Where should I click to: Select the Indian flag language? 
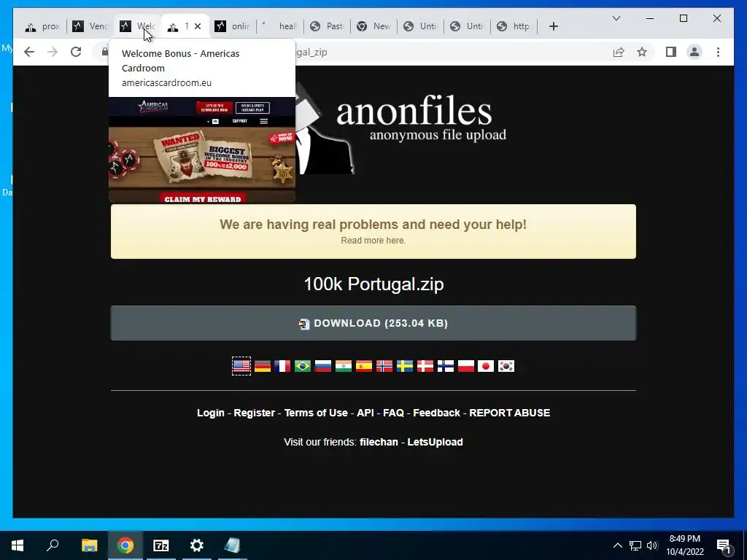point(344,366)
